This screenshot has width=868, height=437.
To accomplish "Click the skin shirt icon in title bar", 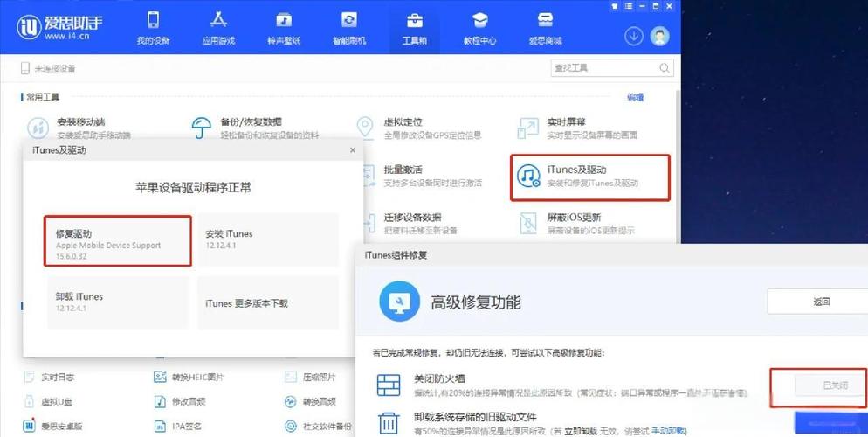I will (615, 6).
